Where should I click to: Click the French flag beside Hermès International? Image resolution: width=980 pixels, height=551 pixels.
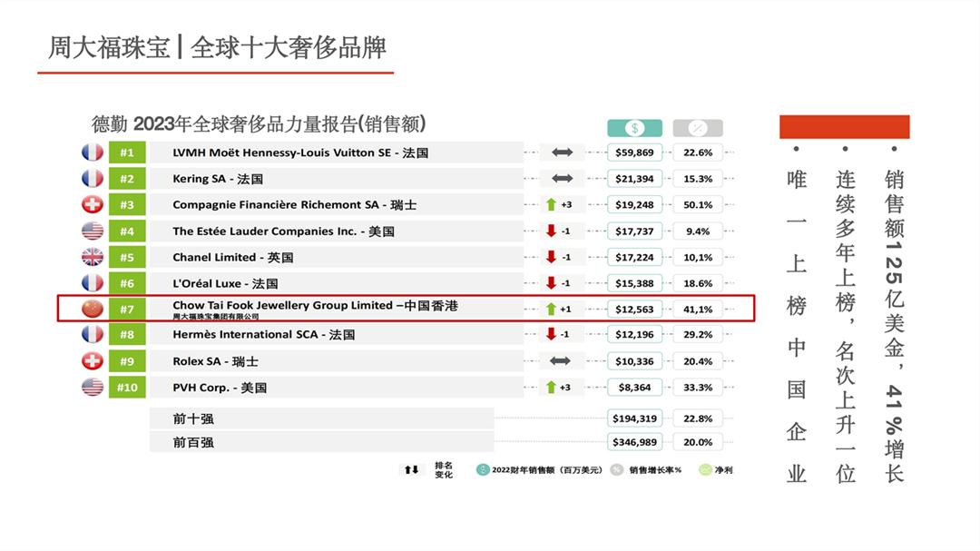93,335
